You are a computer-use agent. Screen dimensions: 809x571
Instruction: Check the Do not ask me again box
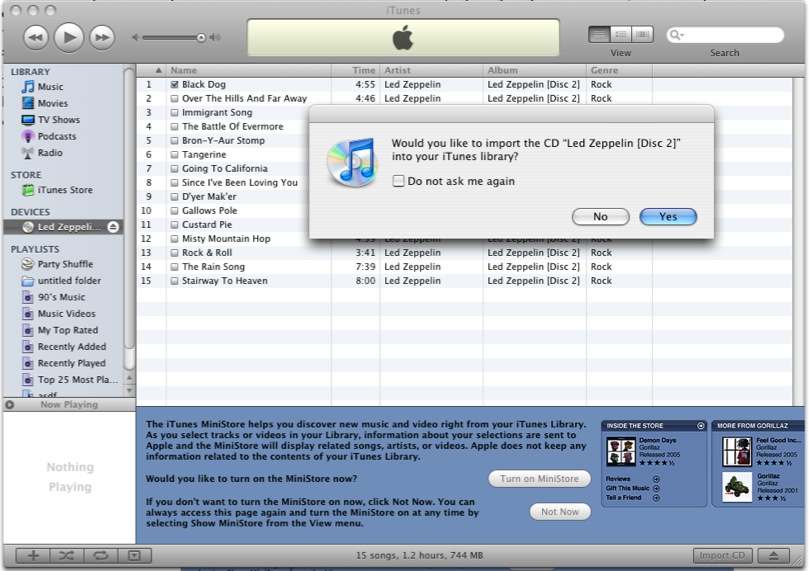tap(398, 181)
